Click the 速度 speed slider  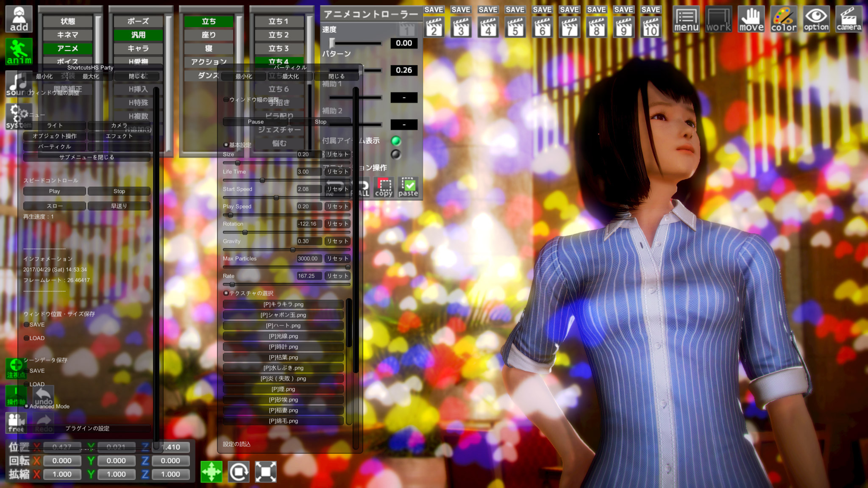point(356,43)
